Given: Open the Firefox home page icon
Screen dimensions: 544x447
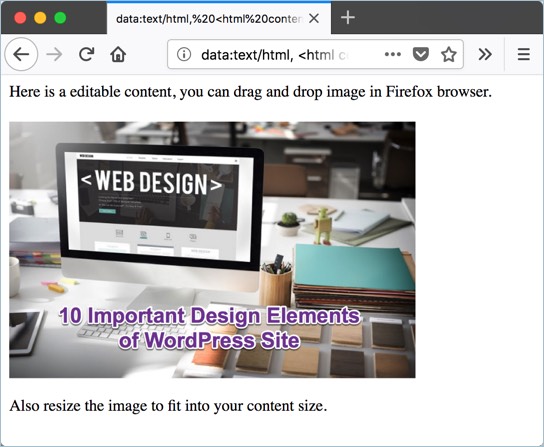Looking at the screenshot, I should (x=118, y=54).
